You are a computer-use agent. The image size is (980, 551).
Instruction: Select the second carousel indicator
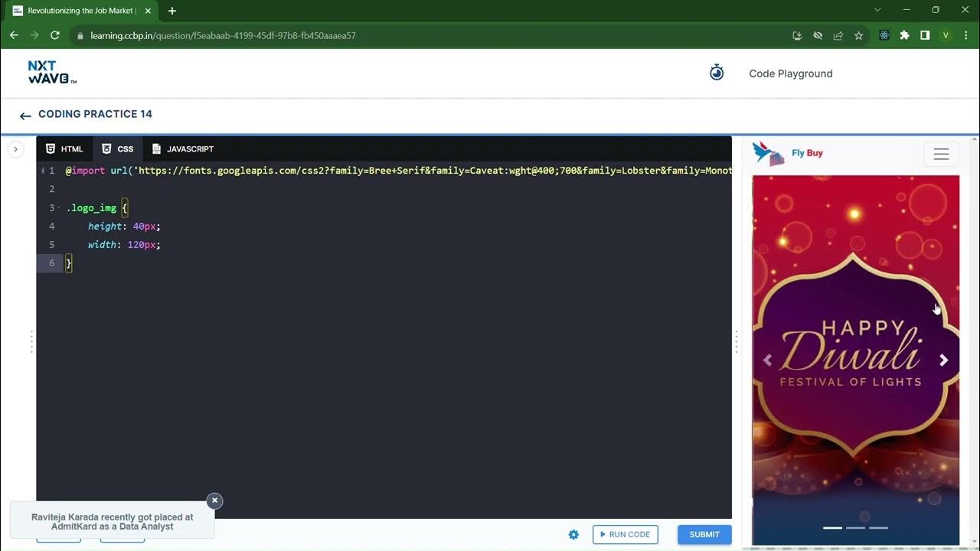click(x=855, y=527)
